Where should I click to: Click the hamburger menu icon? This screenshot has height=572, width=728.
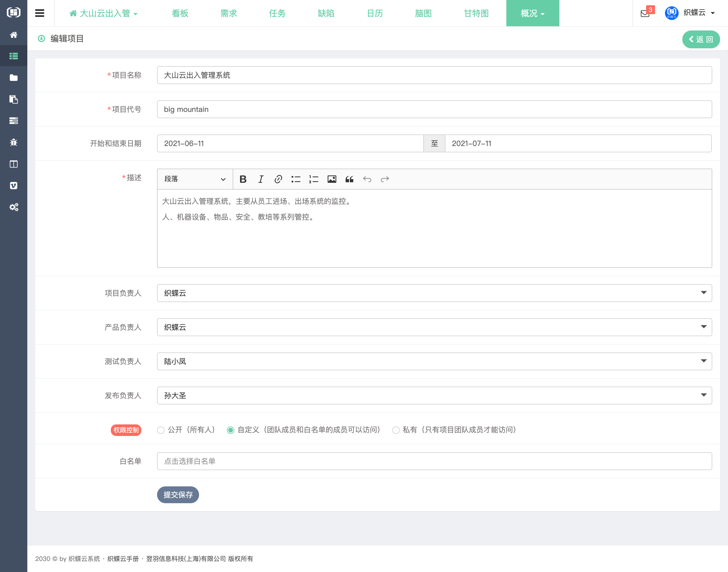pyautogui.click(x=40, y=13)
